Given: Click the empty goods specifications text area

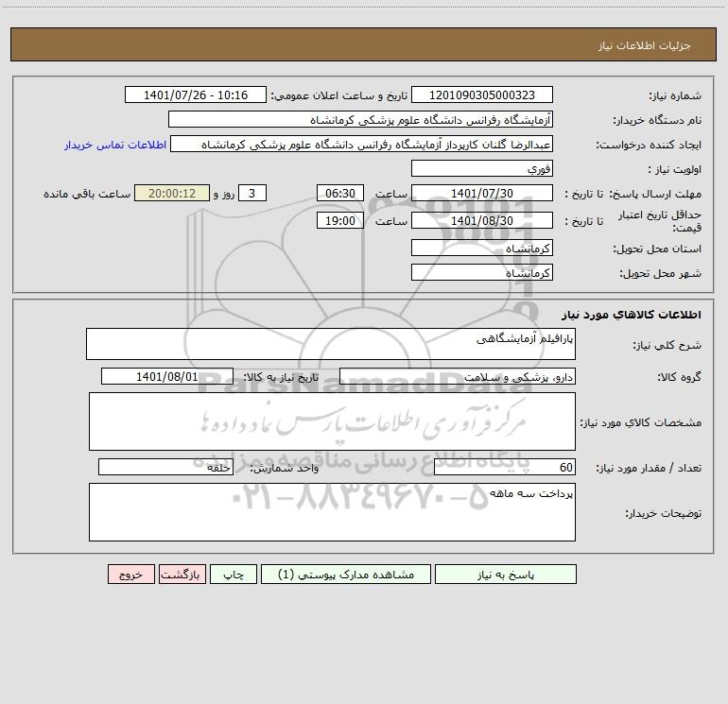Looking at the screenshot, I should pyautogui.click(x=332, y=421).
